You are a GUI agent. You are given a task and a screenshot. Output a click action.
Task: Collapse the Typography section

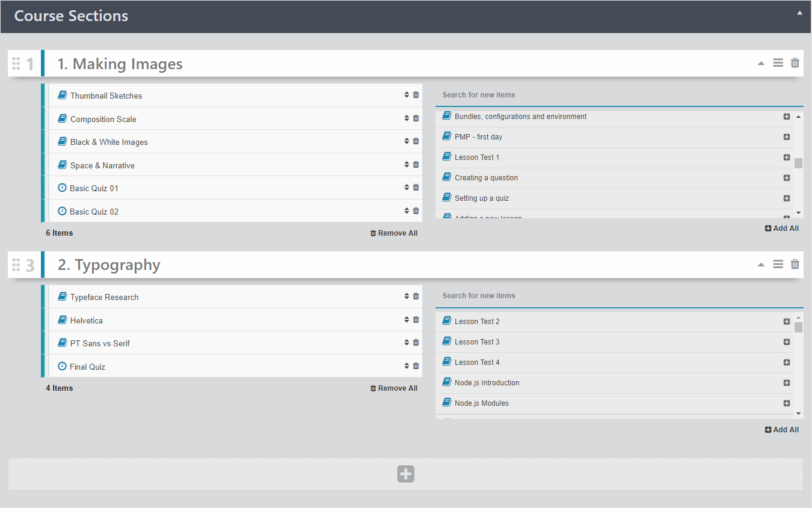coord(761,265)
